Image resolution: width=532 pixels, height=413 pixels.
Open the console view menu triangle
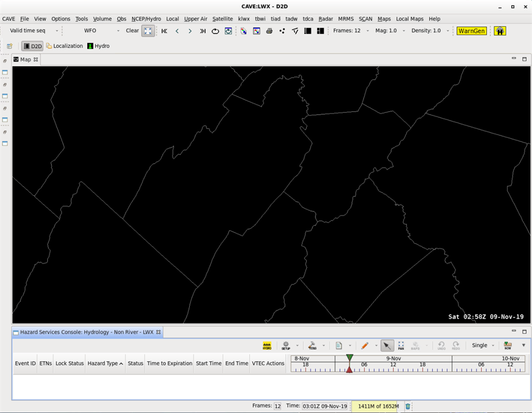click(x=524, y=345)
